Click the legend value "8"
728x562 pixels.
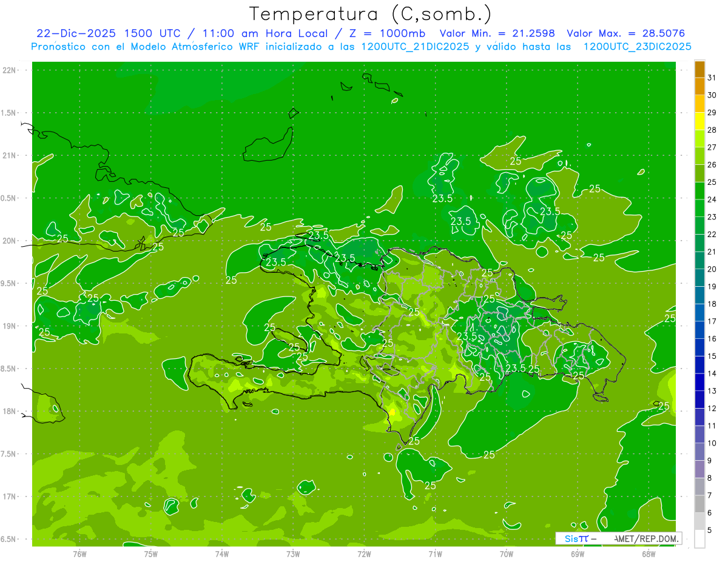tap(710, 478)
